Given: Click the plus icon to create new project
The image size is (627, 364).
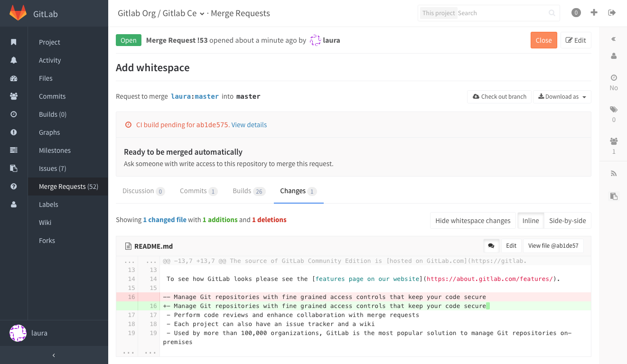Looking at the screenshot, I should click(594, 13).
